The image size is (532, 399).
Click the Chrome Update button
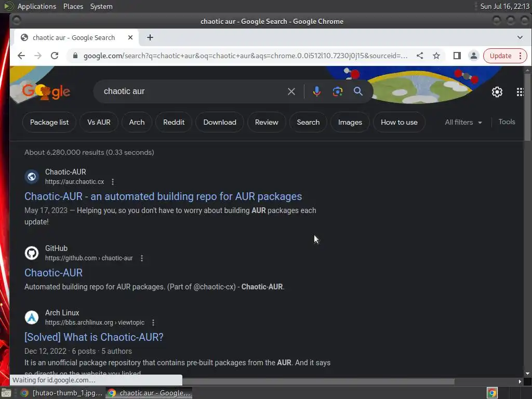pos(500,56)
